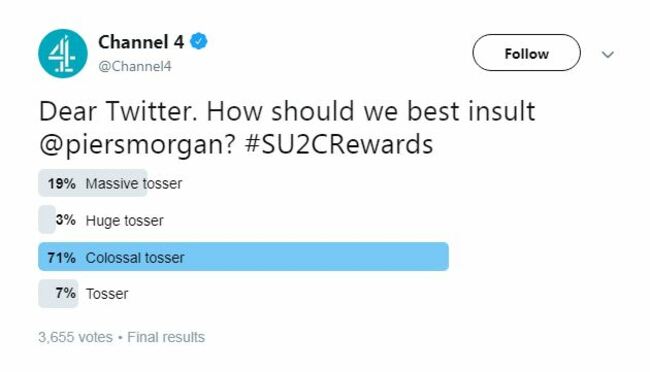Image resolution: width=650 pixels, height=372 pixels.
Task: Open the @Channel4 handle link
Action: [x=135, y=66]
